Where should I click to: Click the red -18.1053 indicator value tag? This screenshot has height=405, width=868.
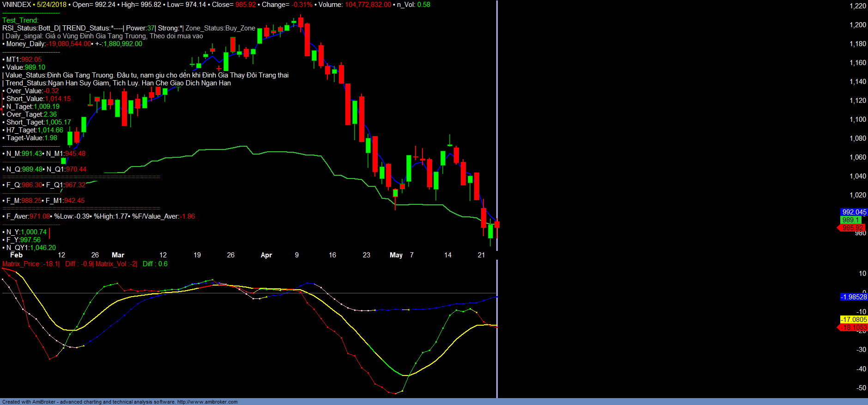[x=853, y=328]
